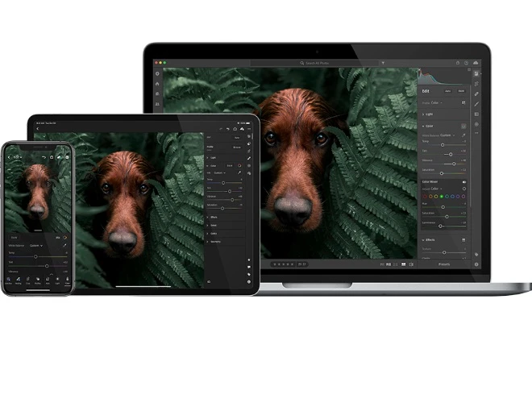Tap the undo arrow on the phone
The height and width of the screenshot is (399, 532).
tap(44, 157)
